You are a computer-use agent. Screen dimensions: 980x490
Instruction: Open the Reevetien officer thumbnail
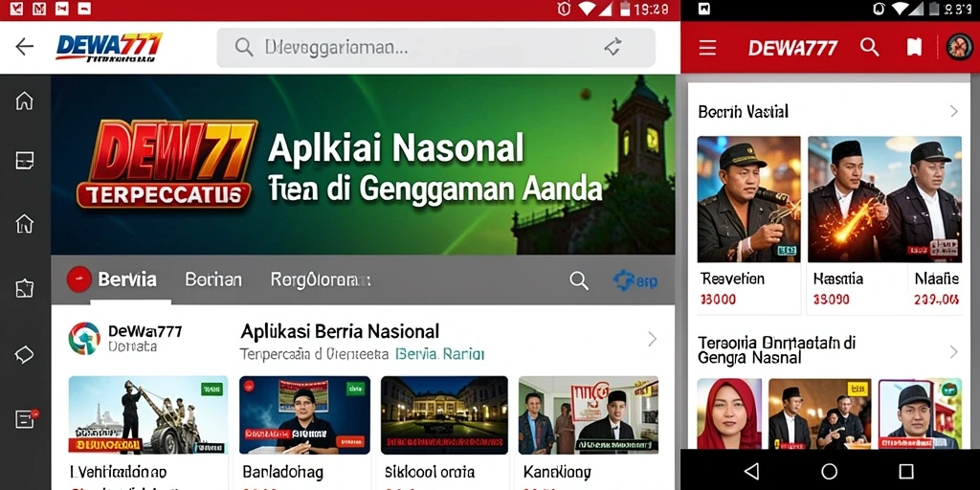(x=748, y=199)
